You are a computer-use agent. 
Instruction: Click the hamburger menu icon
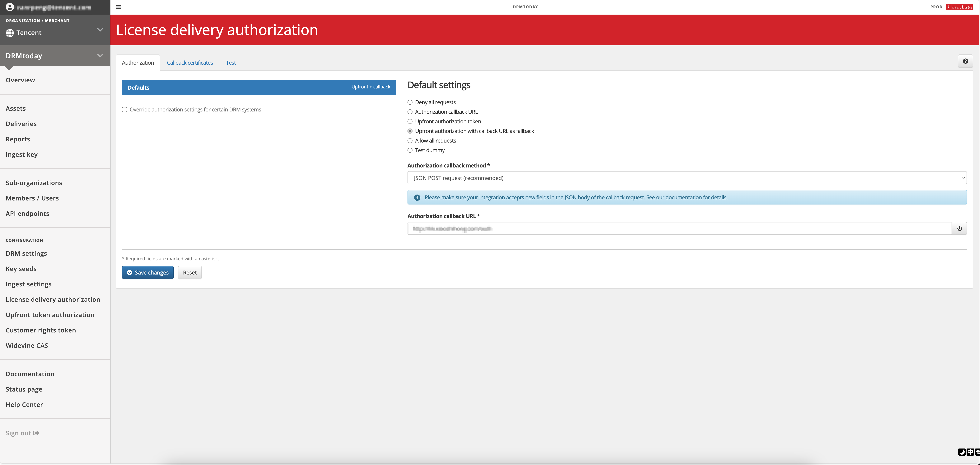pyautogui.click(x=119, y=7)
